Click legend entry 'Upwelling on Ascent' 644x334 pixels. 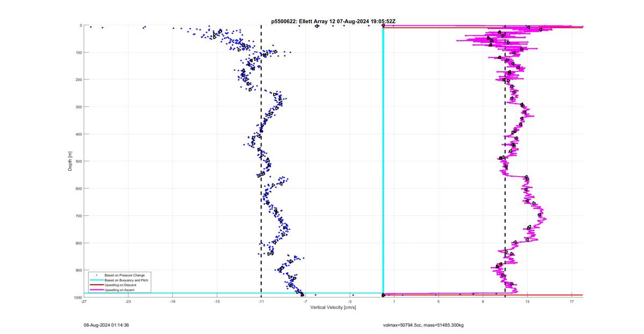(120, 290)
